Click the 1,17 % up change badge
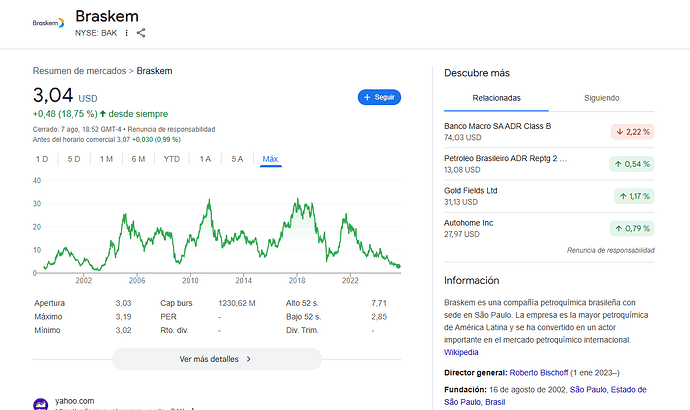The height and width of the screenshot is (410, 690). pyautogui.click(x=634, y=196)
